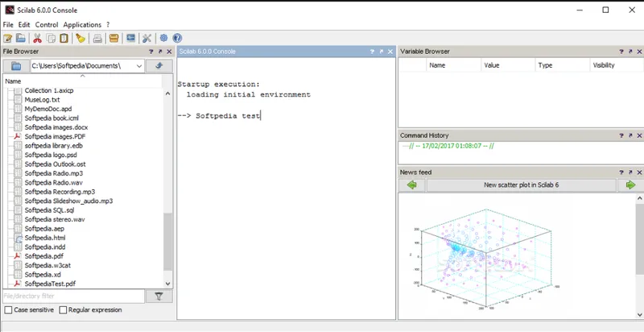Screen dimensions: 644x332
Task: Click the Print toolbar icon
Action: point(97,38)
